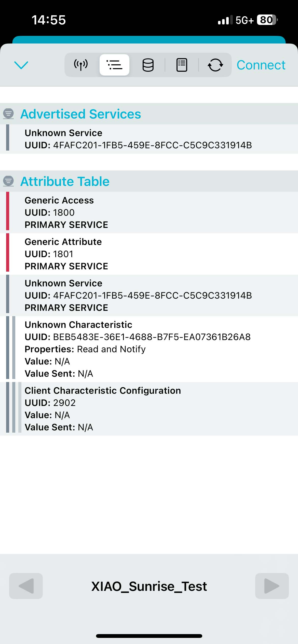Select the attribute list view tab
This screenshot has width=298, height=644.
[x=114, y=65]
